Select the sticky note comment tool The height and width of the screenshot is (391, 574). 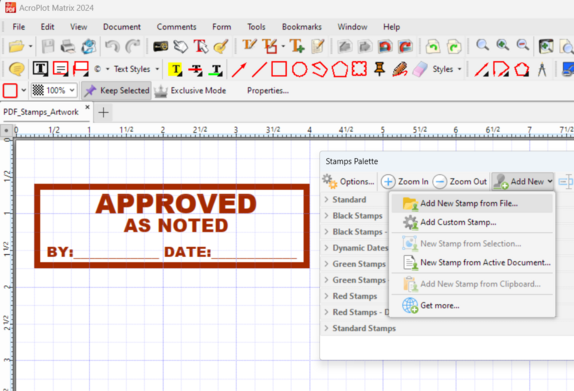click(x=16, y=69)
